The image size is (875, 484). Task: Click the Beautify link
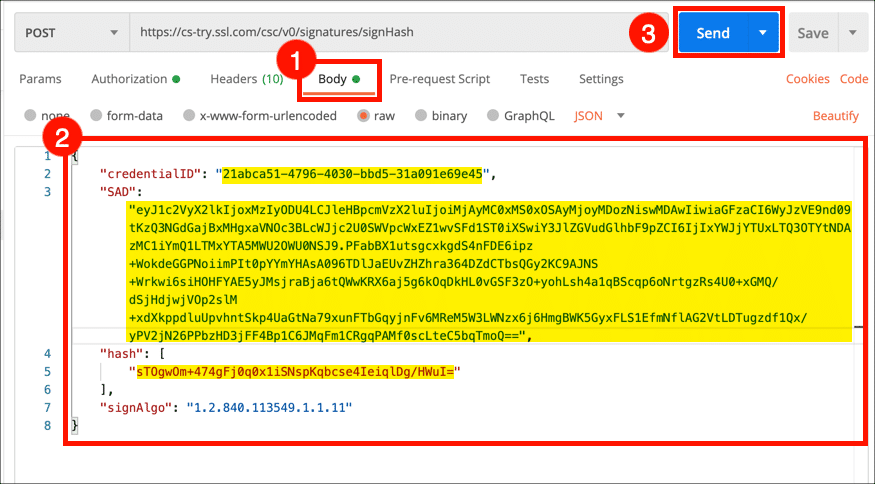pos(836,116)
